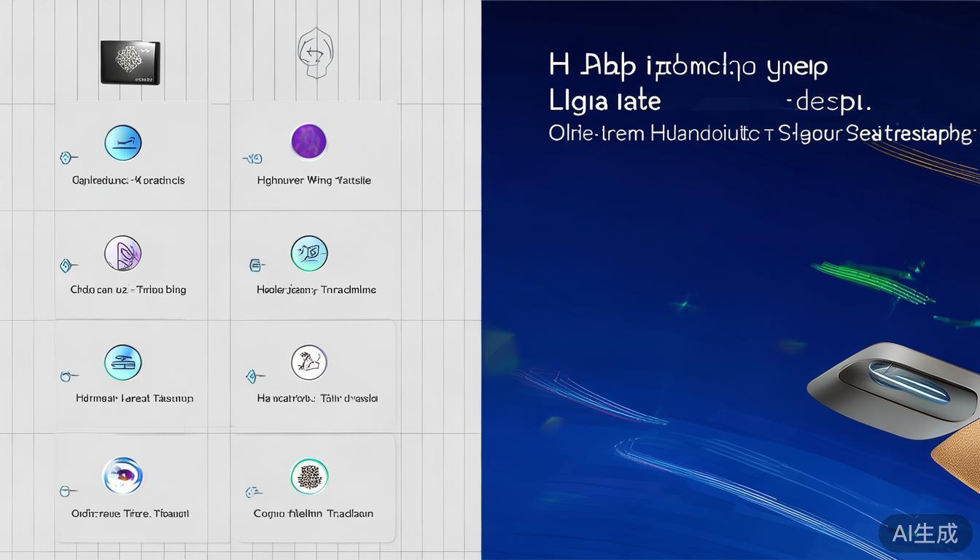This screenshot has width=980, height=560.
Task: Open the black card thumbnail at top left
Action: click(x=130, y=62)
